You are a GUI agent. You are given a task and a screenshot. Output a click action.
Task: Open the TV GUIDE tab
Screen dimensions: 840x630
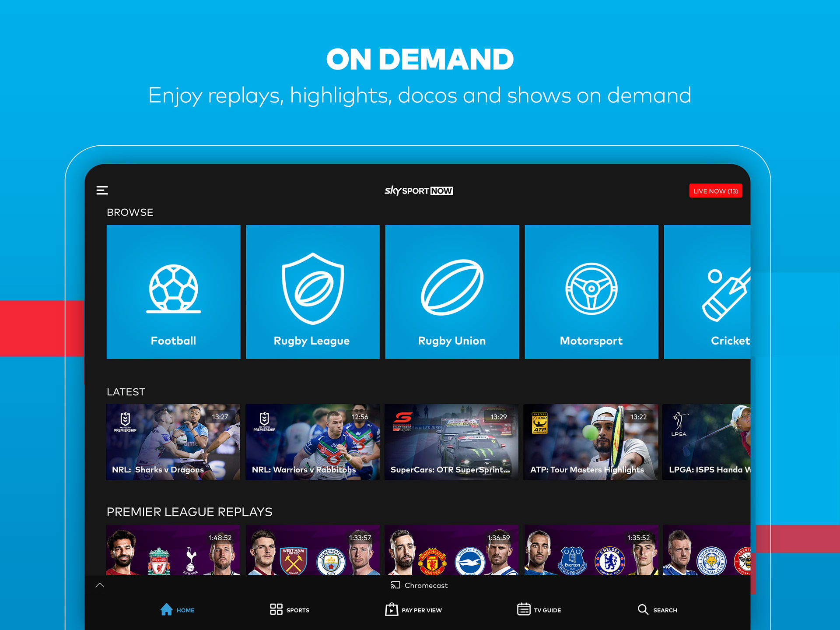[539, 609]
